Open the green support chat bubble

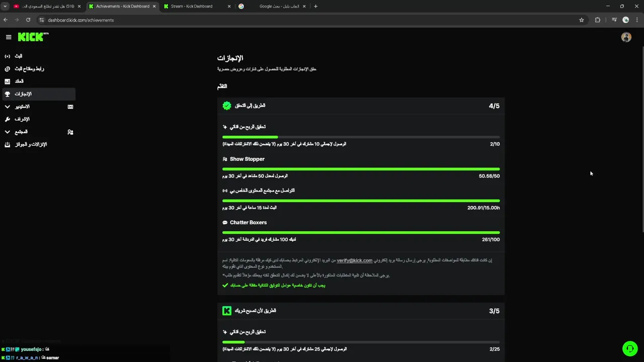tap(629, 348)
